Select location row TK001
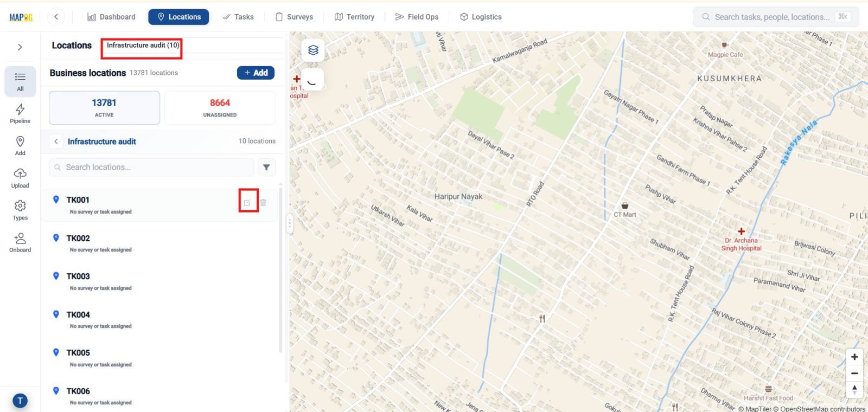This screenshot has height=412, width=868. point(159,205)
